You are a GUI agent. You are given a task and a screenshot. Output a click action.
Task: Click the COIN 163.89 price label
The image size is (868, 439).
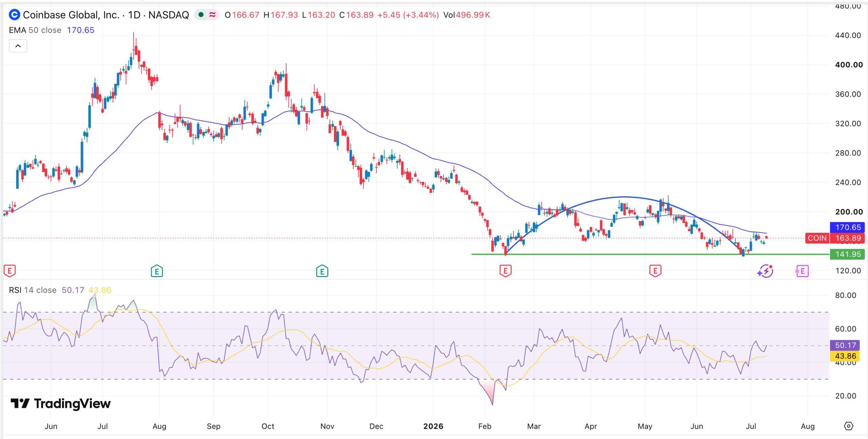[x=835, y=238]
